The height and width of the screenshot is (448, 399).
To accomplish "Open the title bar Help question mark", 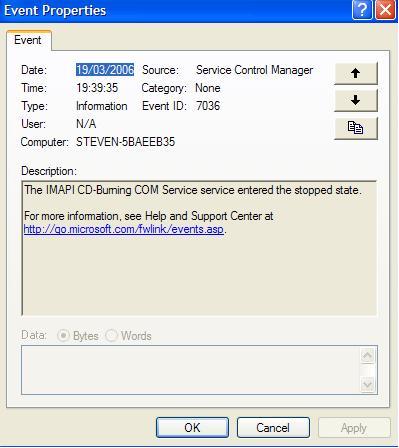I will pyautogui.click(x=362, y=10).
